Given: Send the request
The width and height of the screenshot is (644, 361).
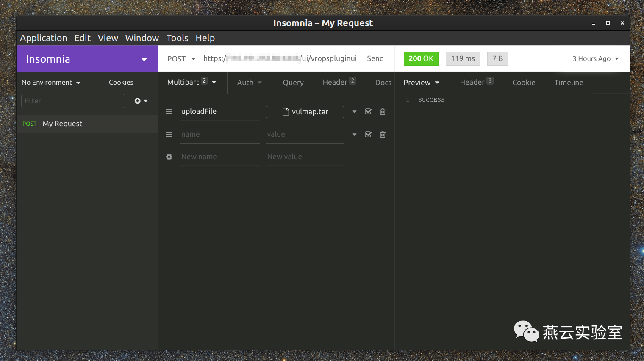Looking at the screenshot, I should coord(375,58).
